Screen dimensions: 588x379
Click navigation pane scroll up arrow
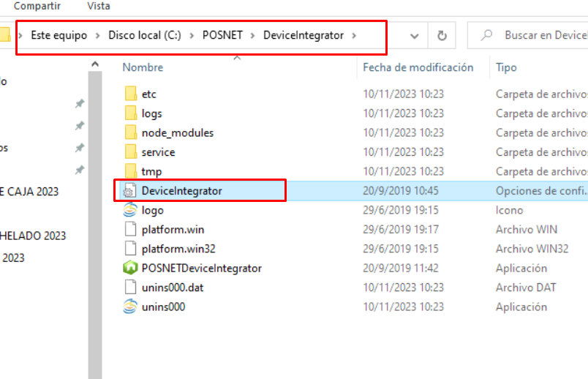(95, 64)
